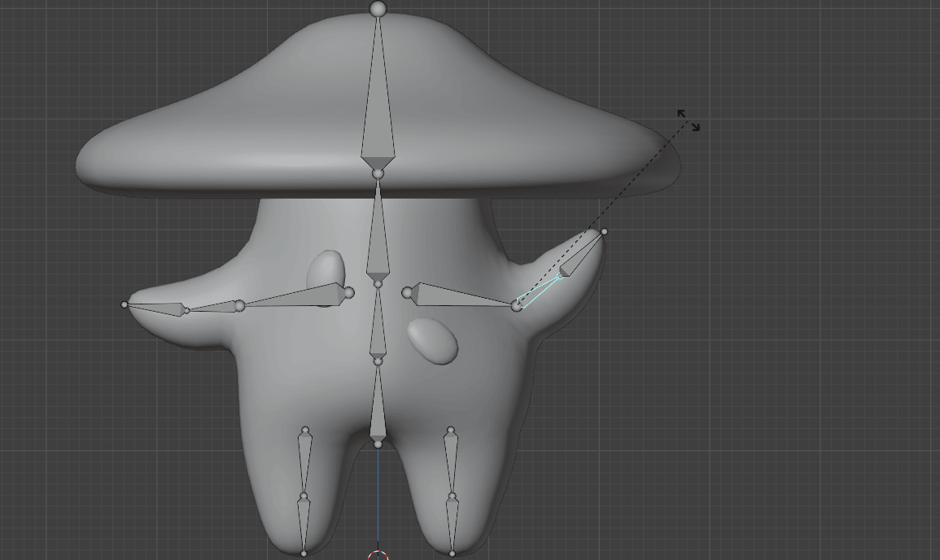The width and height of the screenshot is (940, 560).
Task: Click the knee joint of the left leg
Action: pyautogui.click(x=304, y=496)
